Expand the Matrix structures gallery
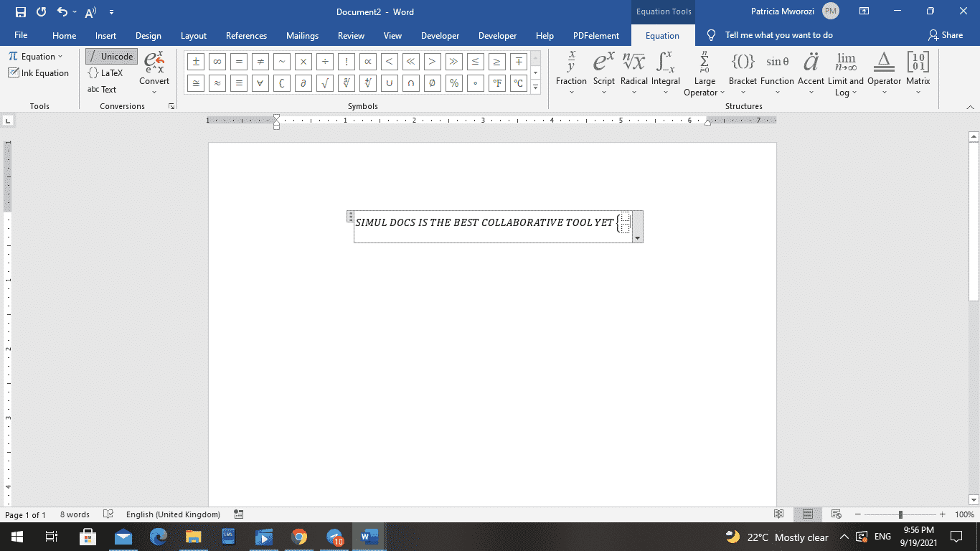The image size is (980, 551). [x=918, y=72]
